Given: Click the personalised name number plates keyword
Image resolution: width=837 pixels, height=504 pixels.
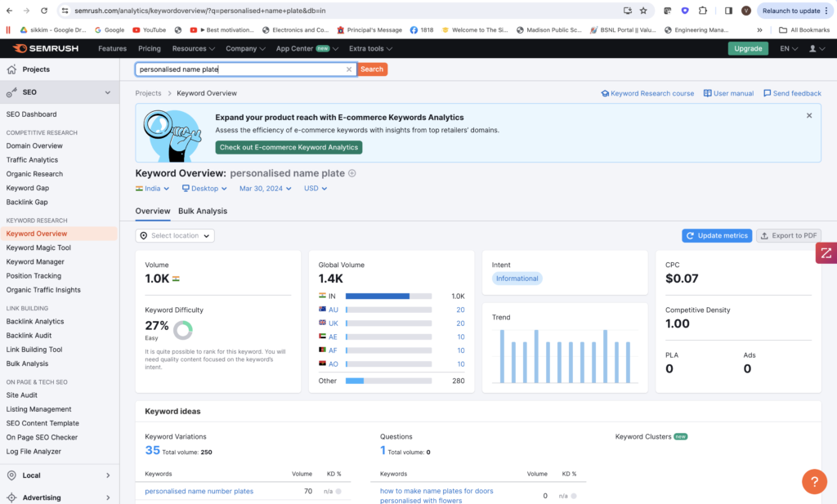Looking at the screenshot, I should pos(199,491).
